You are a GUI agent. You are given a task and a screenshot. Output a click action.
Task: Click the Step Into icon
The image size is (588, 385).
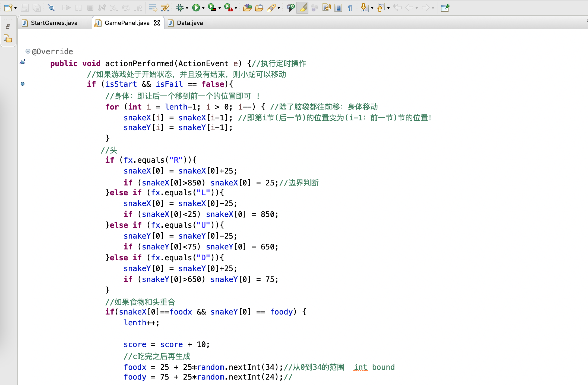pyautogui.click(x=114, y=8)
